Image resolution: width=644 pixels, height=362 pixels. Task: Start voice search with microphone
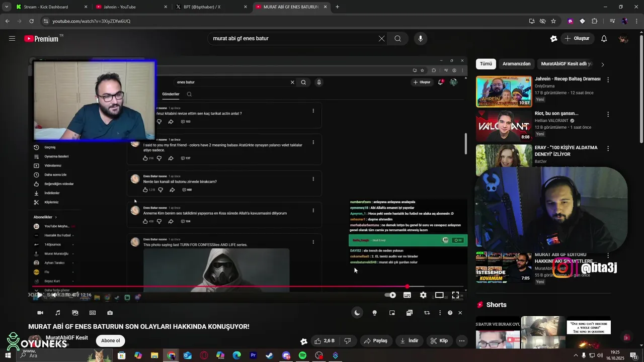point(421,38)
